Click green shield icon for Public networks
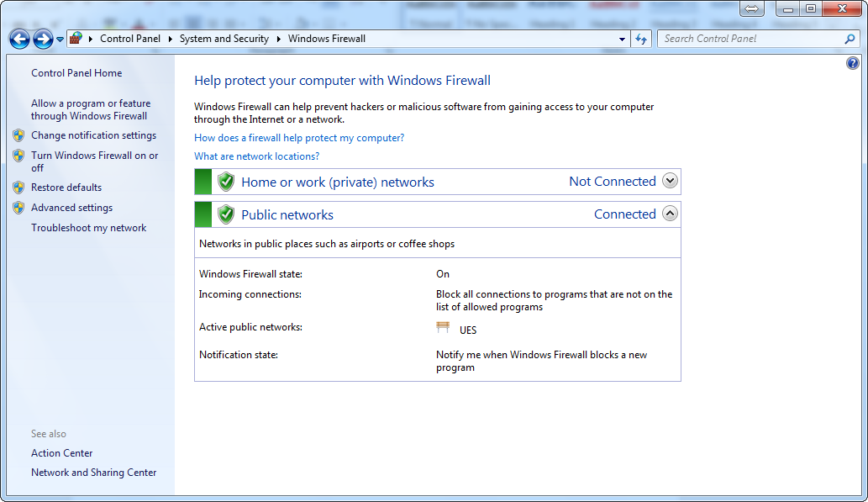 click(226, 214)
